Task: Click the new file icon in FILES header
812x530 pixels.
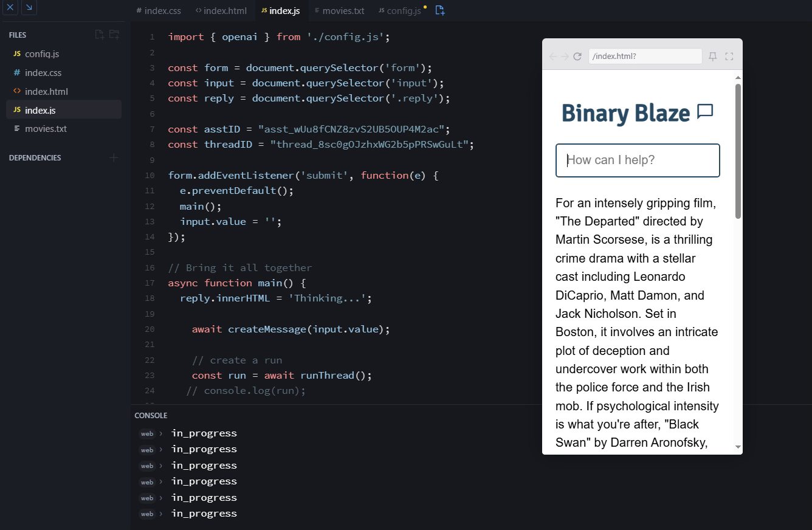Action: (100, 35)
